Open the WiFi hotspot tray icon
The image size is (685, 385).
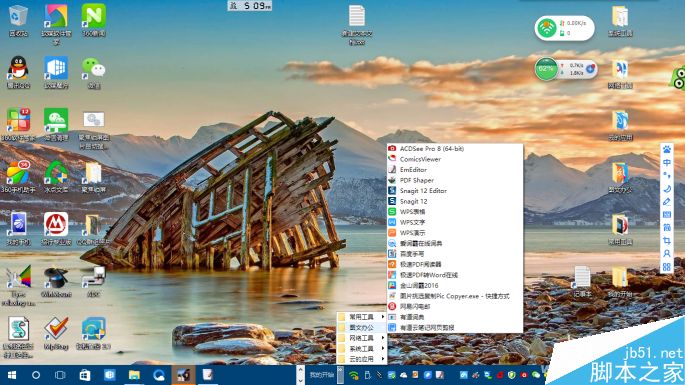[354, 375]
